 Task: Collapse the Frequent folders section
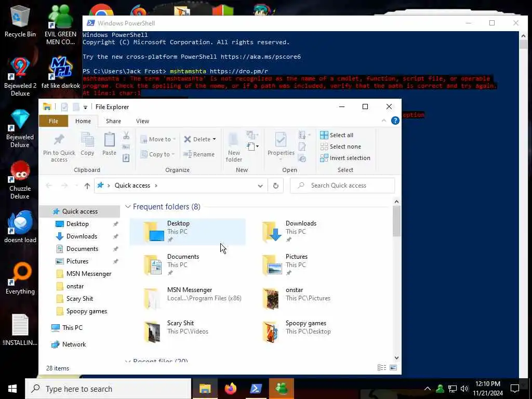128,207
